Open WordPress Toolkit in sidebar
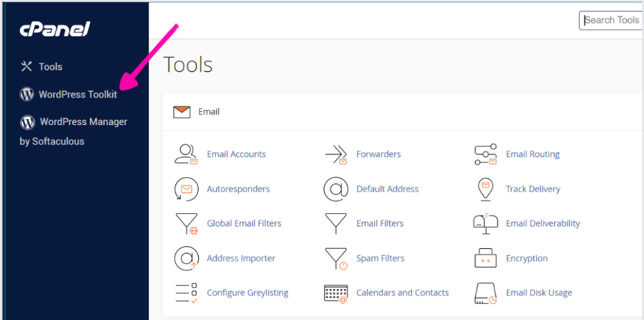Screen dimensions: 644x320 pos(78,94)
